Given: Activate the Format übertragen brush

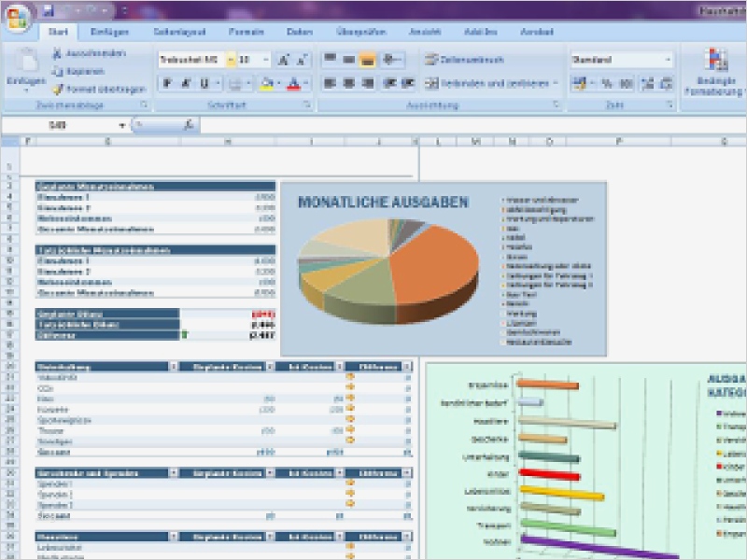Looking at the screenshot, I should [99, 89].
